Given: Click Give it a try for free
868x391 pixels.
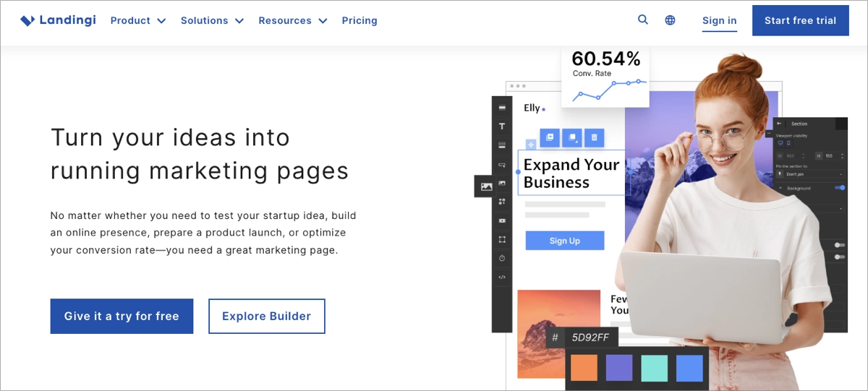Looking at the screenshot, I should click(x=122, y=316).
